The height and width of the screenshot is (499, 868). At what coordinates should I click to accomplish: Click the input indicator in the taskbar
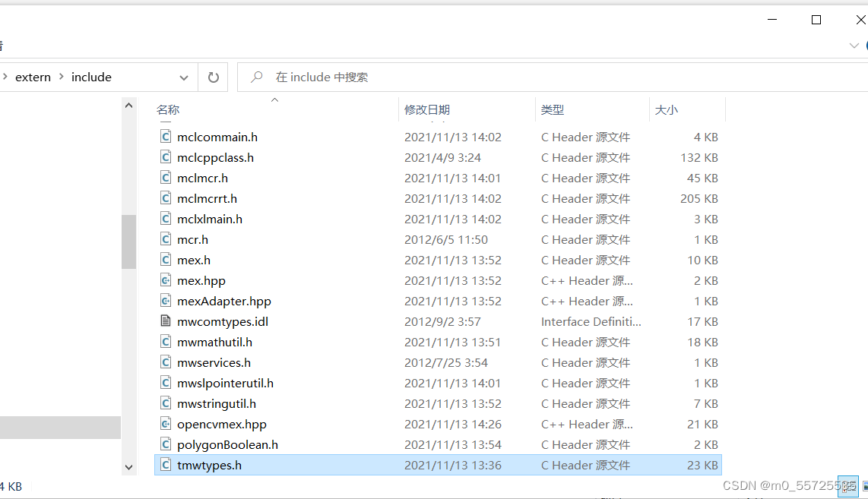pyautogui.click(x=847, y=486)
